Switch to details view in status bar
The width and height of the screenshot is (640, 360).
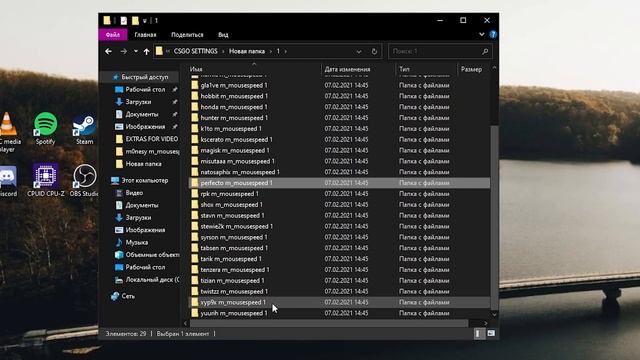(x=478, y=334)
